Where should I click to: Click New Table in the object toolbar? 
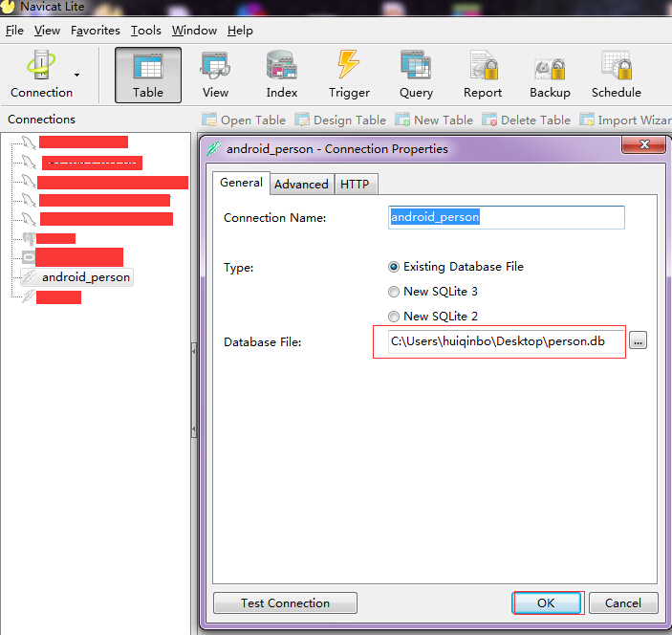coord(434,120)
